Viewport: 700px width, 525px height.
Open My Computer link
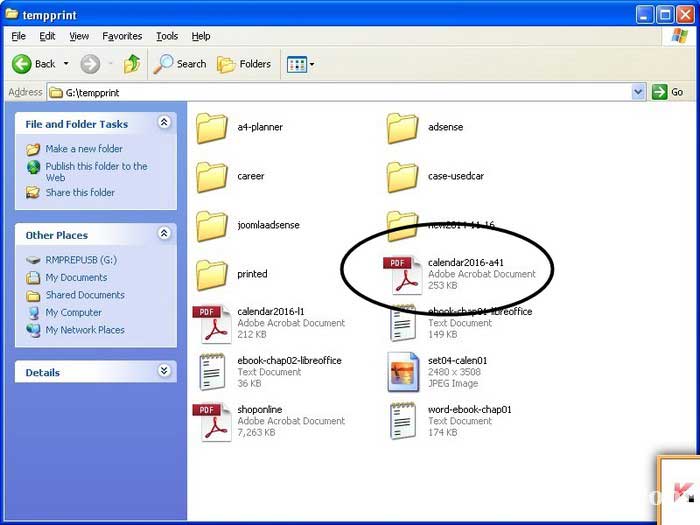74,312
